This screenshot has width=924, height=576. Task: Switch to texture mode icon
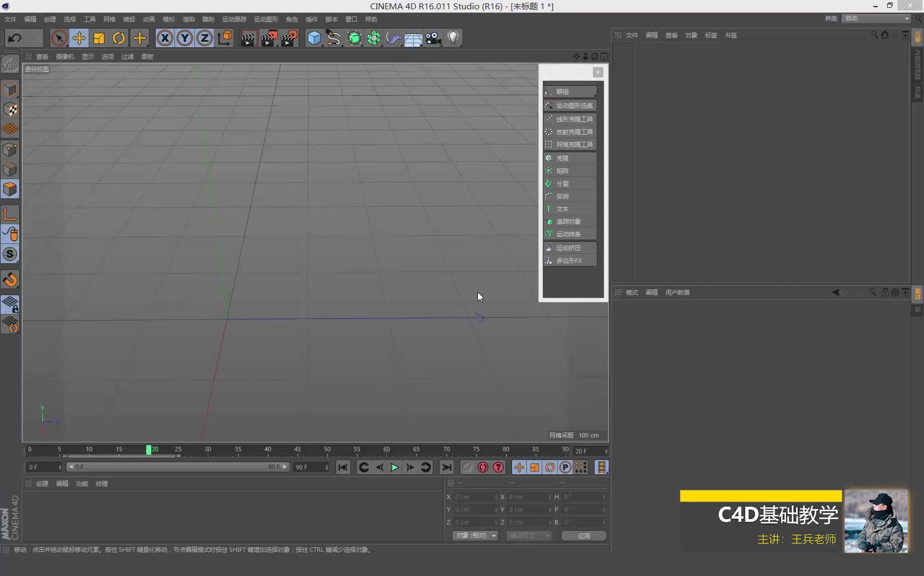coord(10,109)
